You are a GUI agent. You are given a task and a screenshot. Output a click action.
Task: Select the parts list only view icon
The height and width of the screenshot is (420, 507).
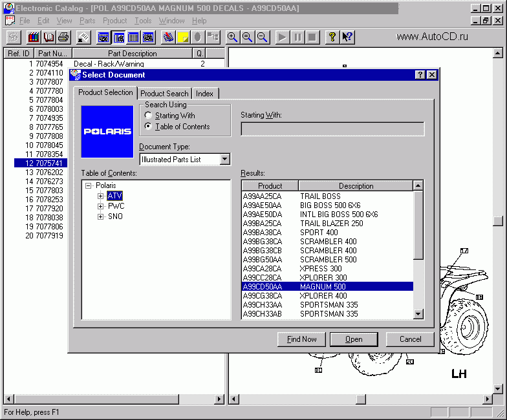click(133, 37)
